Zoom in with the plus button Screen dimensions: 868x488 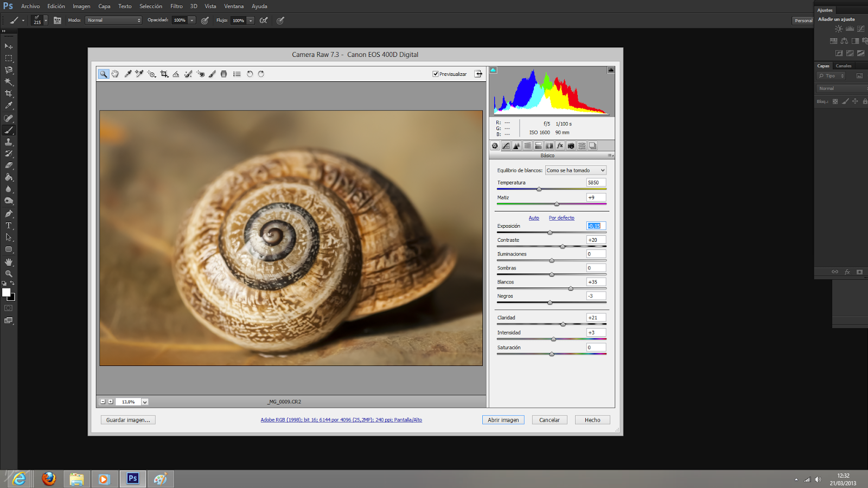tap(111, 402)
